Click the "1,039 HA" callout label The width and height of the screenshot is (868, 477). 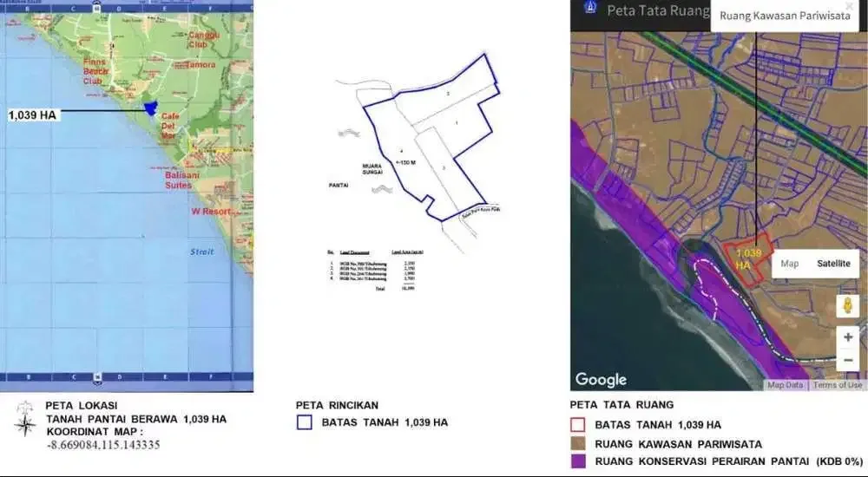pyautogui.click(x=32, y=115)
